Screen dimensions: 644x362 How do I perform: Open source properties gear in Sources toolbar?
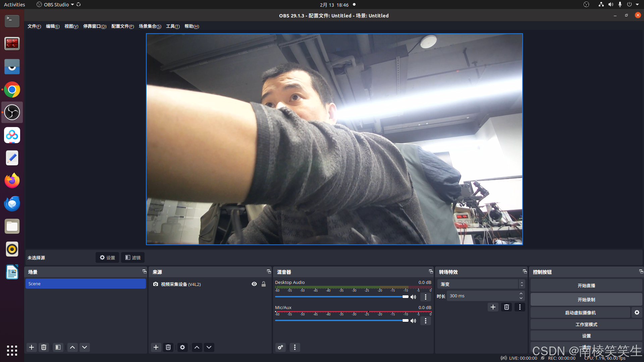point(182,347)
